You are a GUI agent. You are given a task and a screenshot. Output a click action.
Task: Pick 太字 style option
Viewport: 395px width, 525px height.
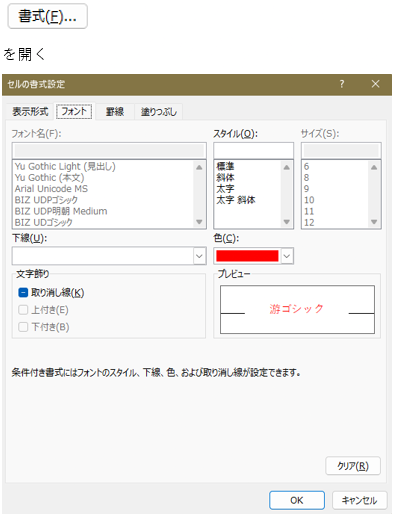[x=225, y=189]
